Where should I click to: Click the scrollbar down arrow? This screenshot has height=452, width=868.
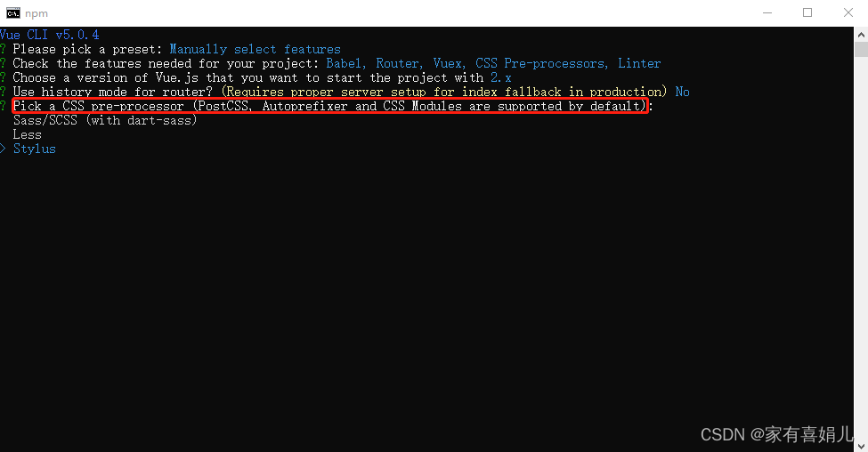click(x=861, y=445)
